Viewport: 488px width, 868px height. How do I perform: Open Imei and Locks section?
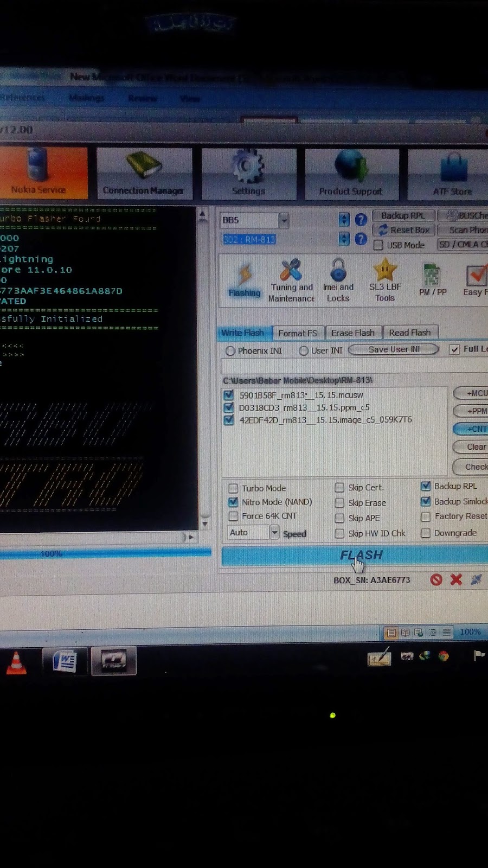click(x=338, y=280)
